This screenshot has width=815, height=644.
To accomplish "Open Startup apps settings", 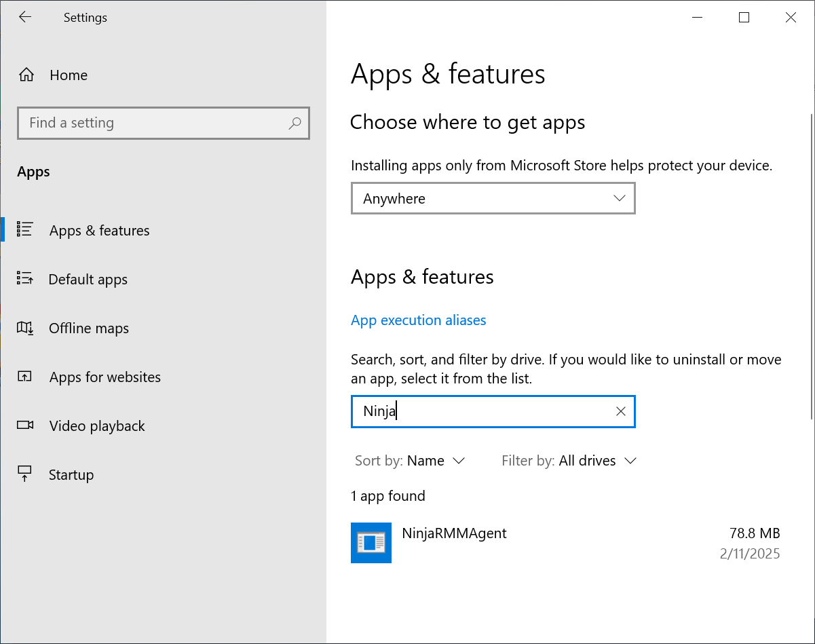I will [x=163, y=474].
